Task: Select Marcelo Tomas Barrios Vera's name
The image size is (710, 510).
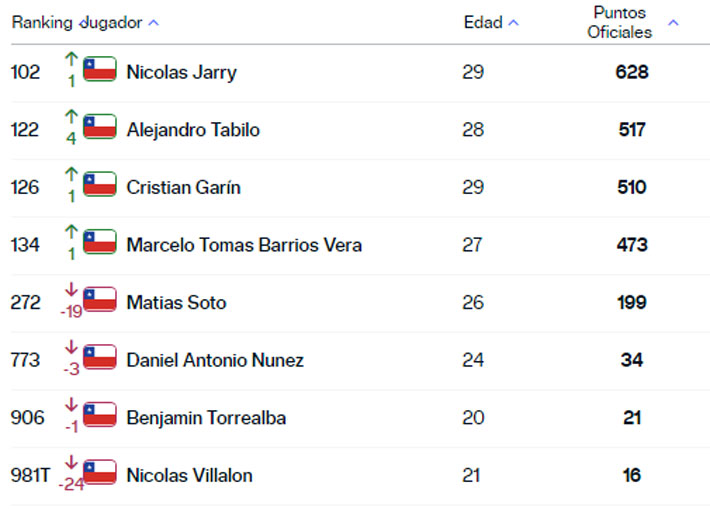Action: pyautogui.click(x=243, y=245)
